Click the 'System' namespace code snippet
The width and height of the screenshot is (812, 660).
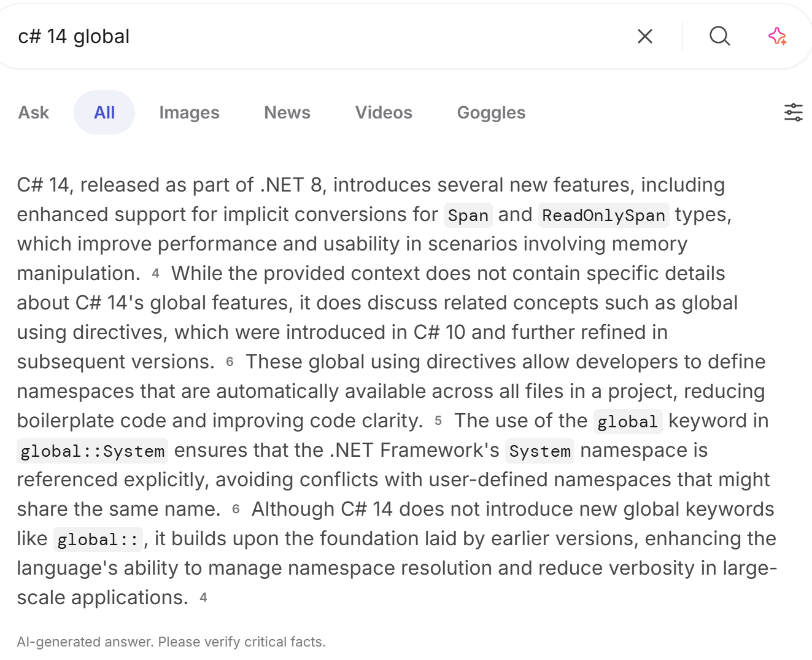pyautogui.click(x=540, y=451)
